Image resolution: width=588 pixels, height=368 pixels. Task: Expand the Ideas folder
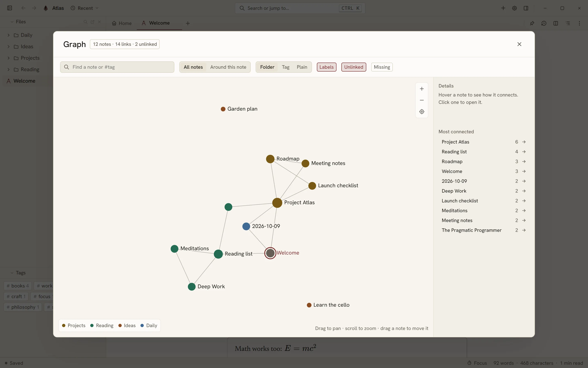[x=9, y=46]
